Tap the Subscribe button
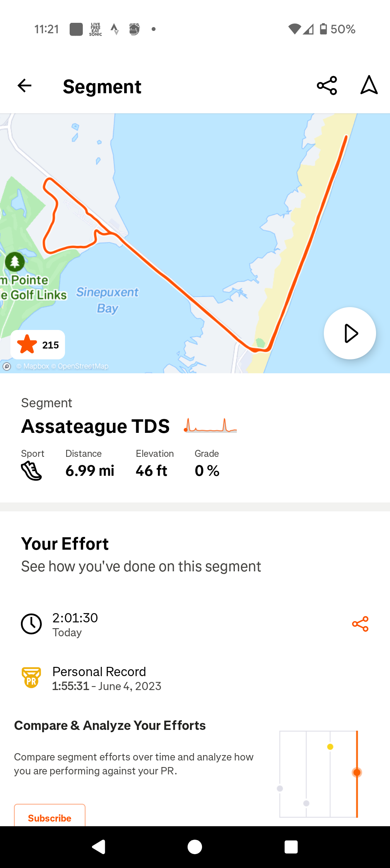This screenshot has width=390, height=868. [50, 816]
